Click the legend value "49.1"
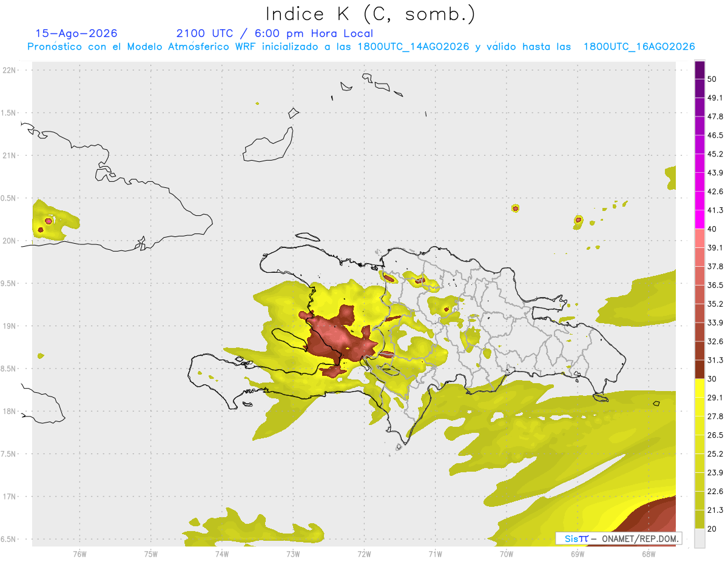The height and width of the screenshot is (562, 728). (x=715, y=98)
